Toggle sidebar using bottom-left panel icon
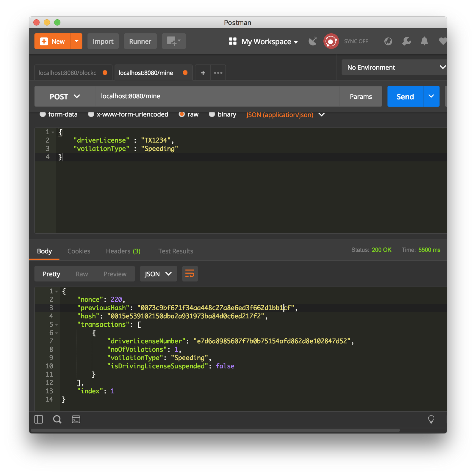The width and height of the screenshot is (476, 475). (39, 419)
